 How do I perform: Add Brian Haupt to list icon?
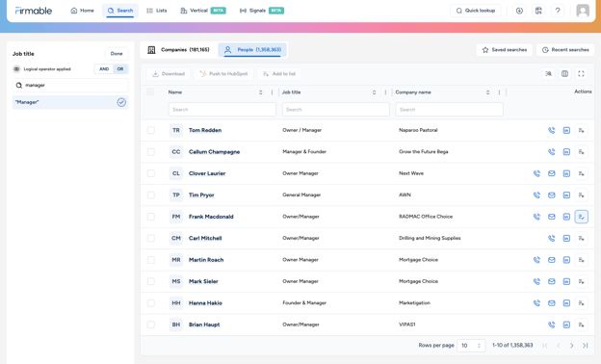pyautogui.click(x=582, y=325)
